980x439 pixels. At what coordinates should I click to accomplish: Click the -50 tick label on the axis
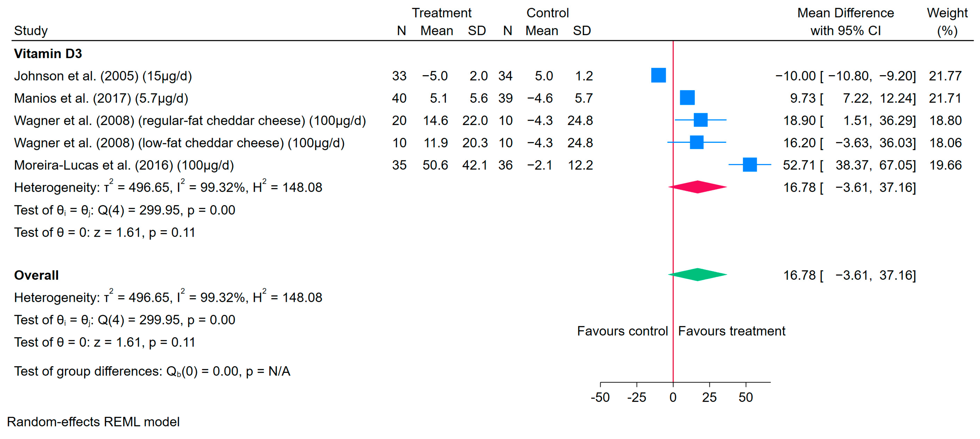(600, 397)
